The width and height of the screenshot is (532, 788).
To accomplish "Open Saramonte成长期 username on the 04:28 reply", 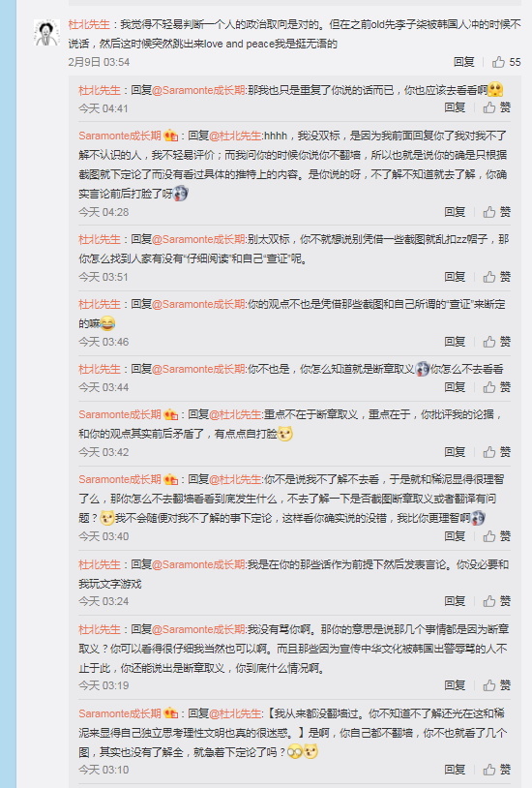I will coord(120,136).
